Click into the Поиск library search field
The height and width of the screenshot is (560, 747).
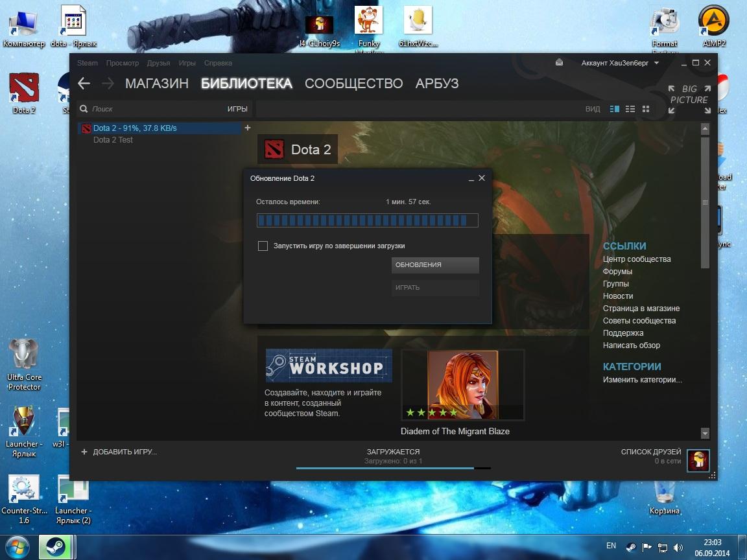157,109
